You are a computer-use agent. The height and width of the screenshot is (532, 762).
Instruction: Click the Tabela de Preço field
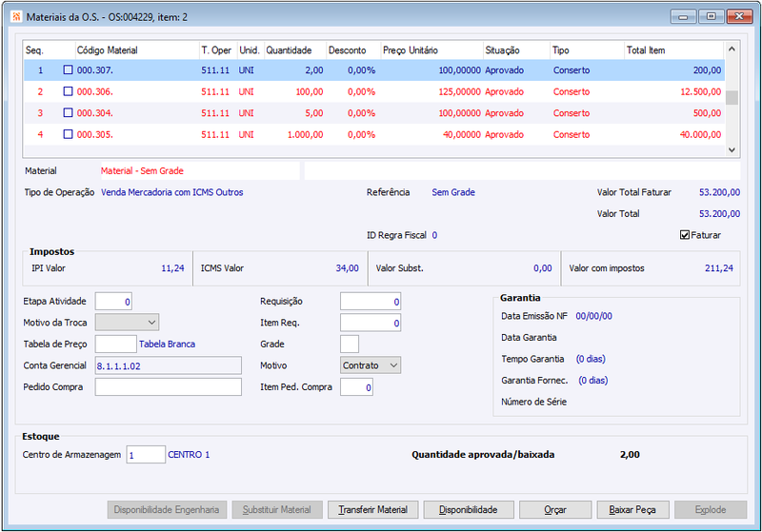click(x=115, y=344)
